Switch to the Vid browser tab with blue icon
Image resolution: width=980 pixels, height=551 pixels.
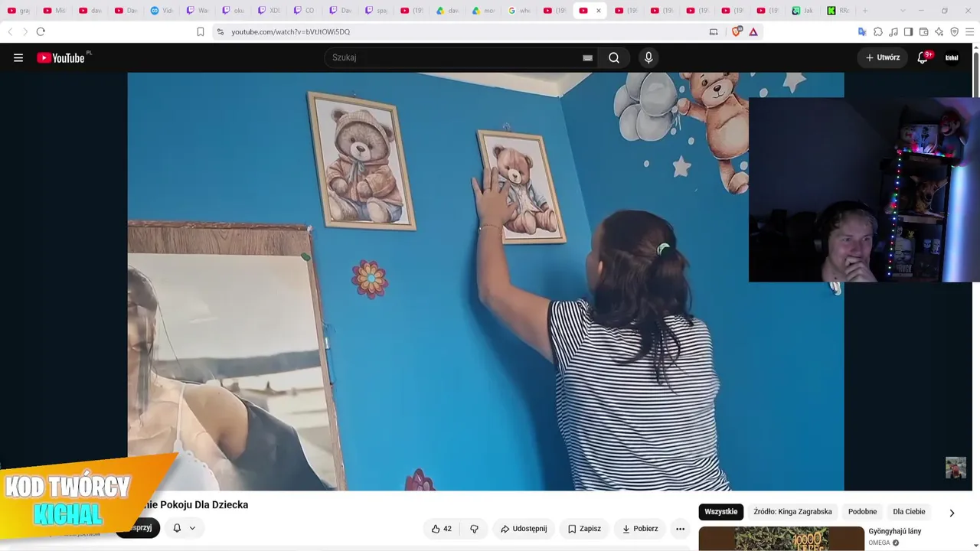pos(162,11)
